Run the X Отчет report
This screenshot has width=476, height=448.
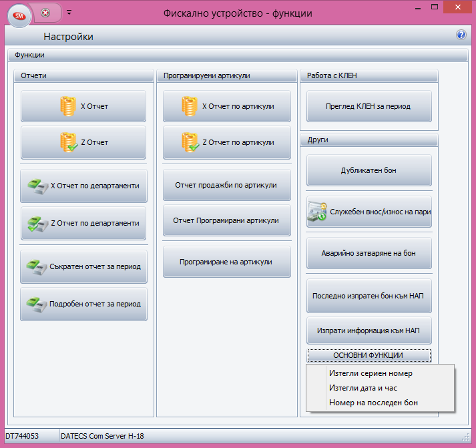click(x=83, y=106)
